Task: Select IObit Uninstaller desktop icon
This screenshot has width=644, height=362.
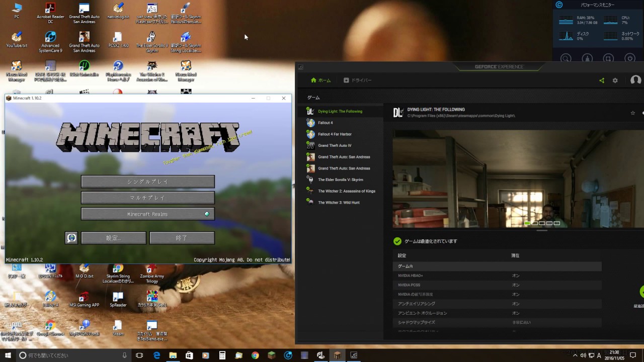Action: (x=85, y=69)
